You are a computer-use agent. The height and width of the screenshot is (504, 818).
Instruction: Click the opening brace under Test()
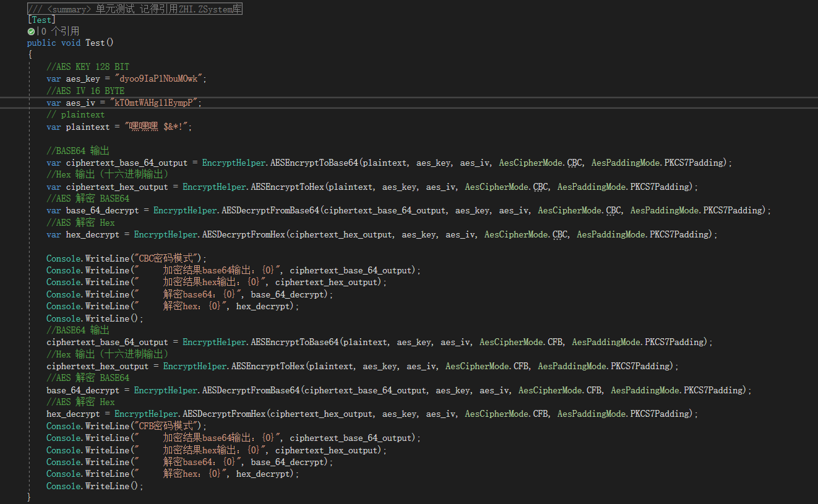point(30,54)
